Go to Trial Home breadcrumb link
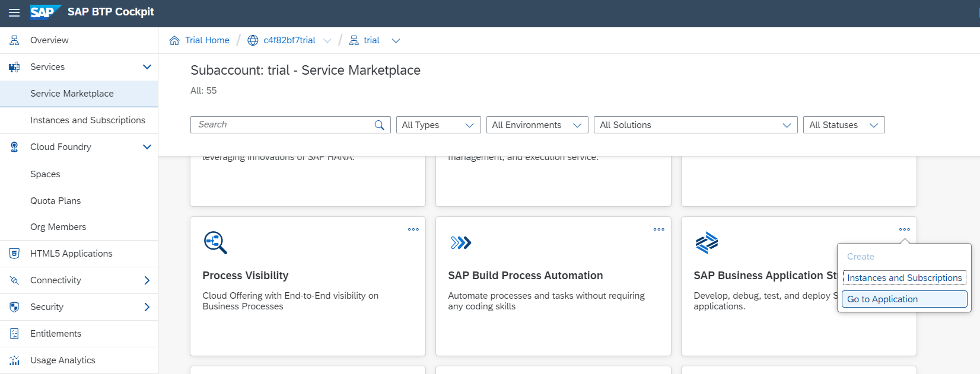Image resolution: width=980 pixels, height=374 pixels. (x=207, y=40)
